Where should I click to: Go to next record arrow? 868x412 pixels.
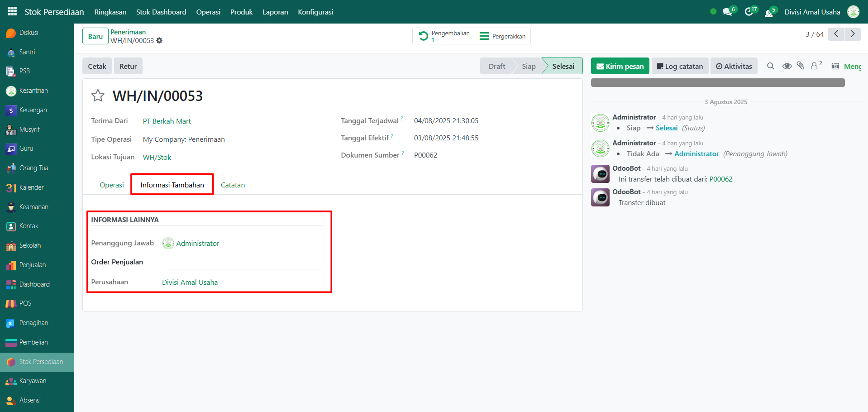(853, 34)
